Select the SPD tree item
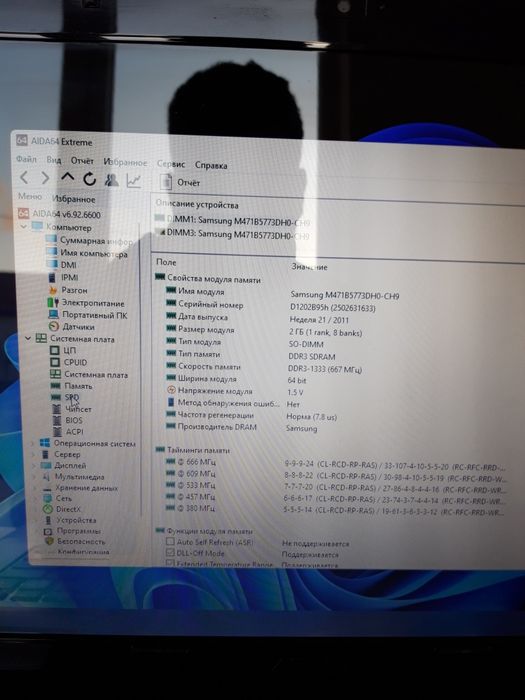525x700 pixels. 65,397
